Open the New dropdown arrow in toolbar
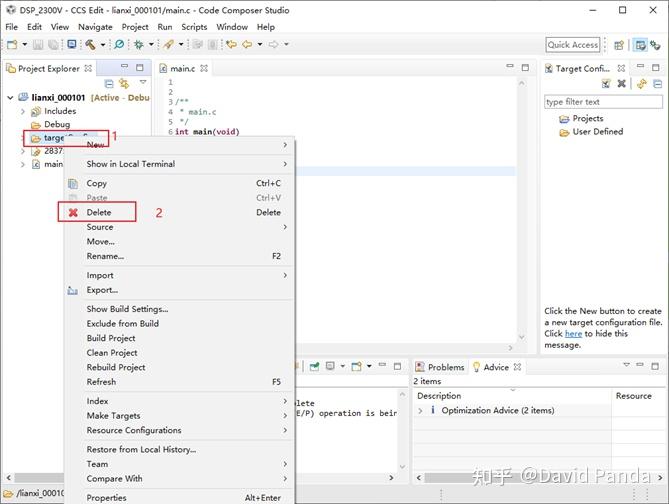Viewport: 669px width, 504px height. tap(24, 44)
